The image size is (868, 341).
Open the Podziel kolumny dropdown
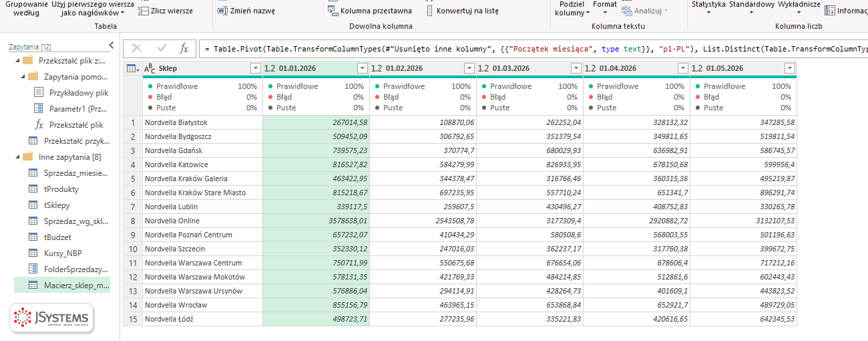click(x=572, y=8)
